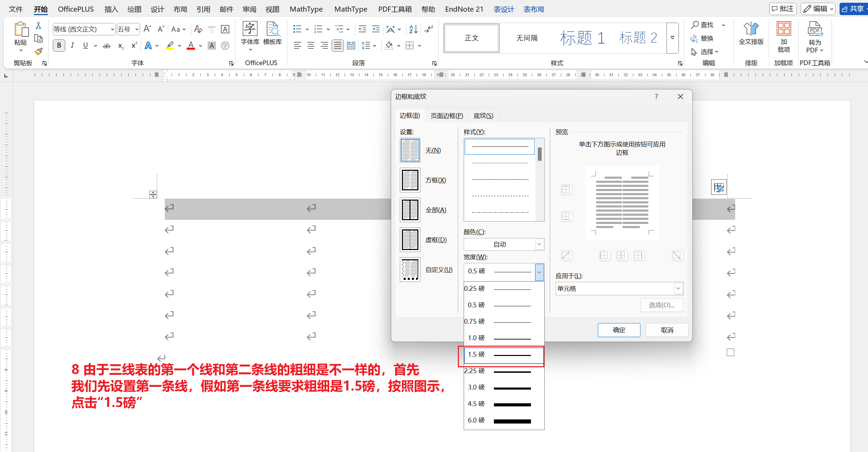868x452 pixels.
Task: Click the text highlight color icon
Action: [170, 46]
